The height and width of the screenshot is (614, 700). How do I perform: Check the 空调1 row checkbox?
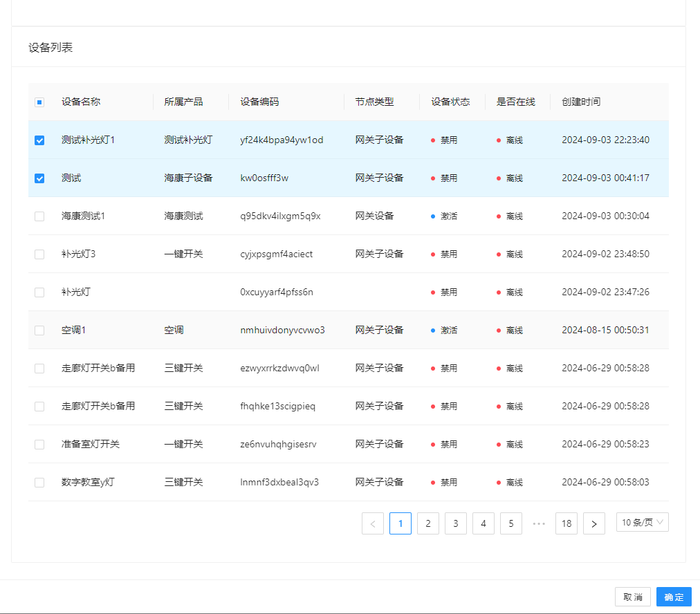coord(39,331)
